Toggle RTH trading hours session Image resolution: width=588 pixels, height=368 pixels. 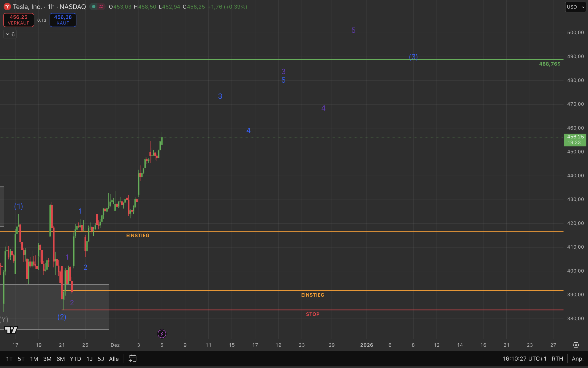pos(557,359)
